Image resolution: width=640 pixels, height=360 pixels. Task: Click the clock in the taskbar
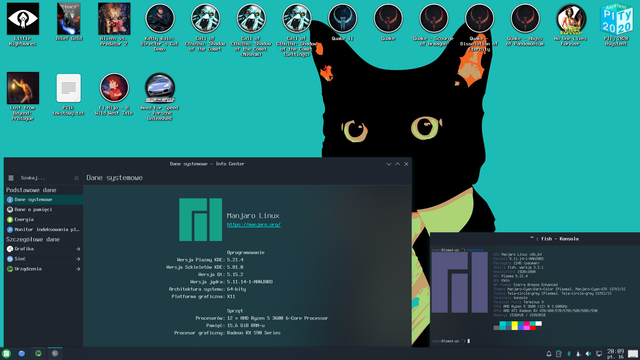[x=615, y=354]
